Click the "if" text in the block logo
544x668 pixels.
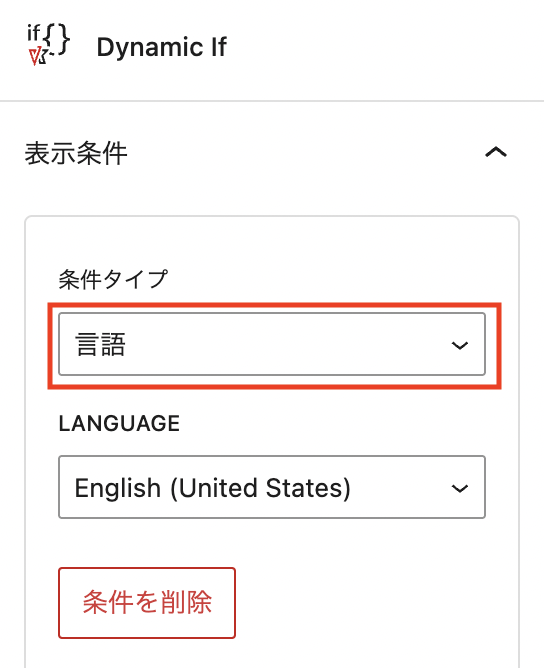point(34,33)
